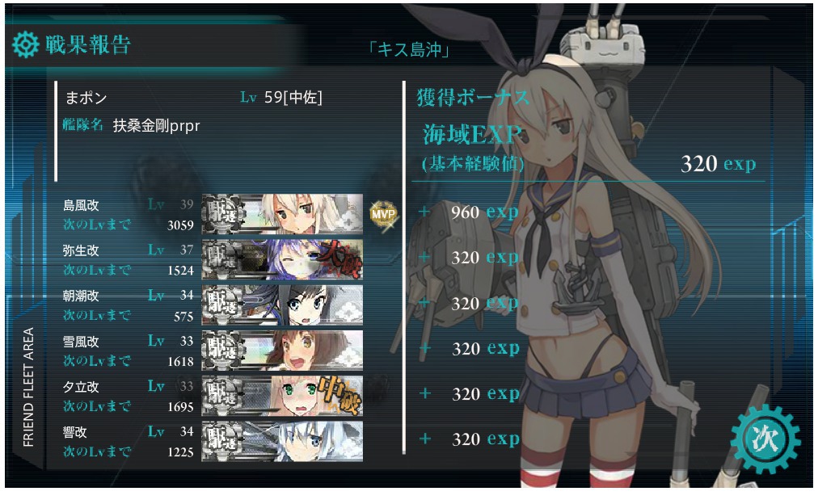Select 響改 ship portrait banner
Viewport: 835px width, 504px height.
[x=282, y=441]
